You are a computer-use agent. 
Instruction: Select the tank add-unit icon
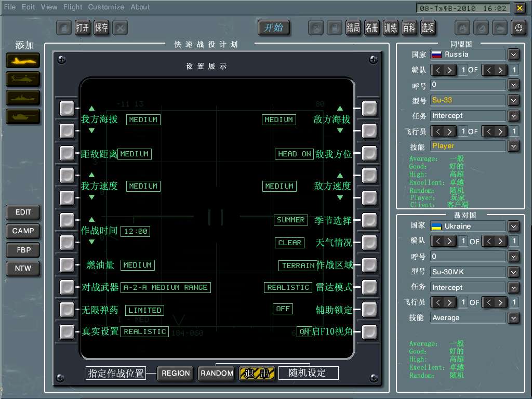click(23, 116)
